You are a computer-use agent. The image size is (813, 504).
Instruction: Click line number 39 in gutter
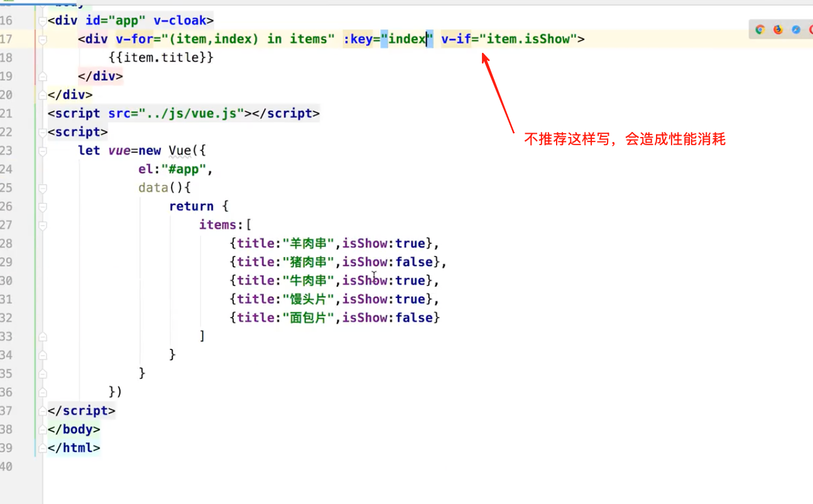6,448
